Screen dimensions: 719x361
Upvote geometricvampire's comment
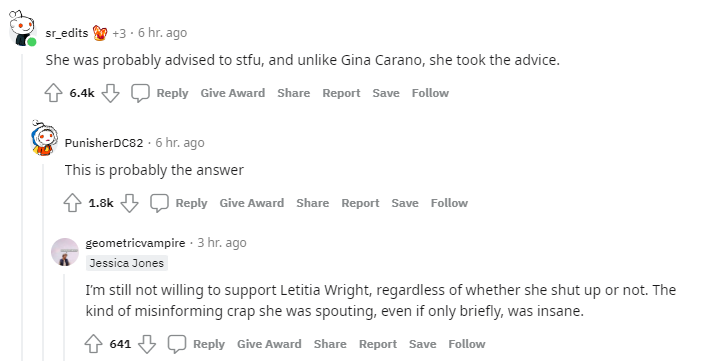click(x=94, y=344)
